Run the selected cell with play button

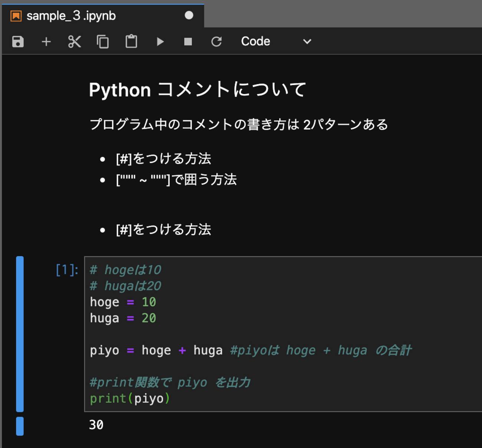[160, 42]
